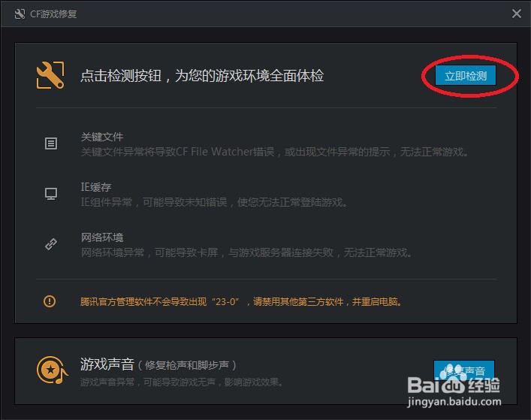Click the 游戏声音 section title
The width and height of the screenshot is (531, 420).
(107, 364)
